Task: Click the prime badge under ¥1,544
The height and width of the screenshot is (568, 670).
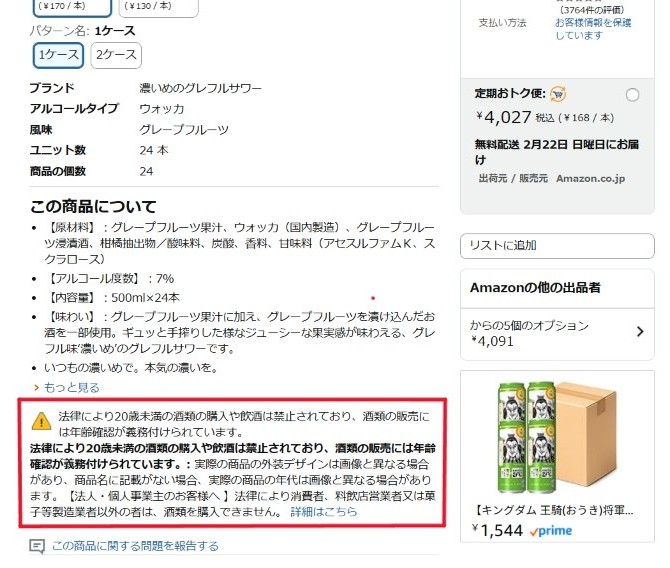Action: coord(551,531)
